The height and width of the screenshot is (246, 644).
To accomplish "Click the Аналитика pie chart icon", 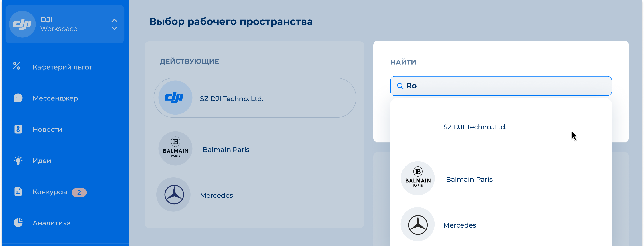I will [x=18, y=223].
